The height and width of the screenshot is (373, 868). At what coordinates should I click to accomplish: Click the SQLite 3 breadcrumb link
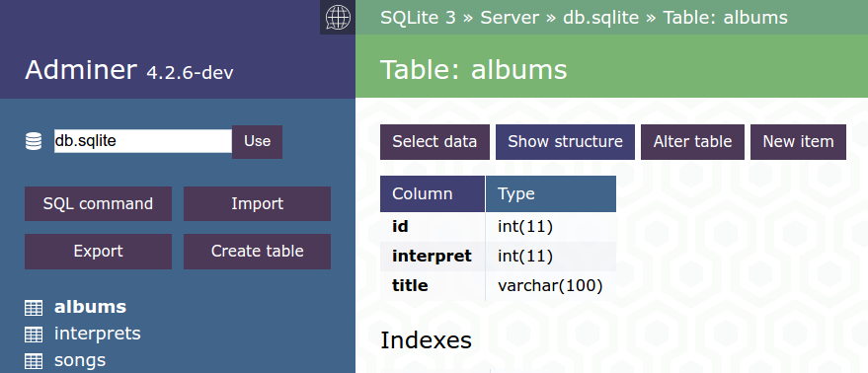click(x=418, y=18)
